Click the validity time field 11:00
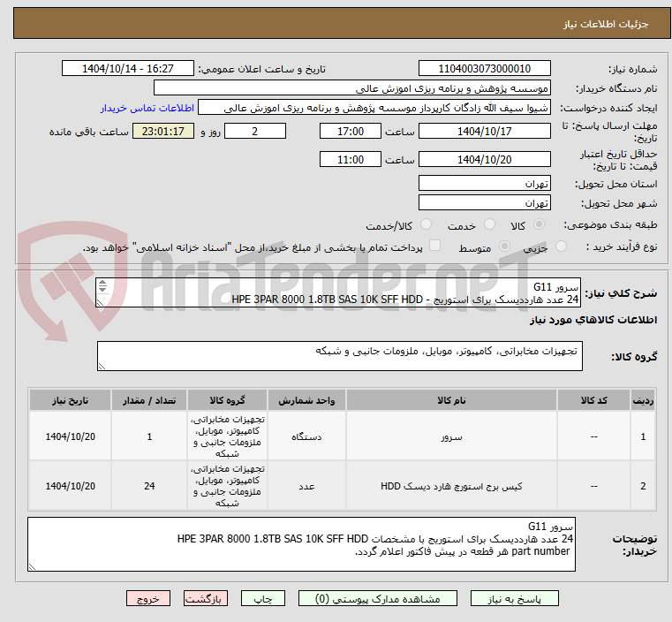The image size is (672, 622). click(351, 159)
